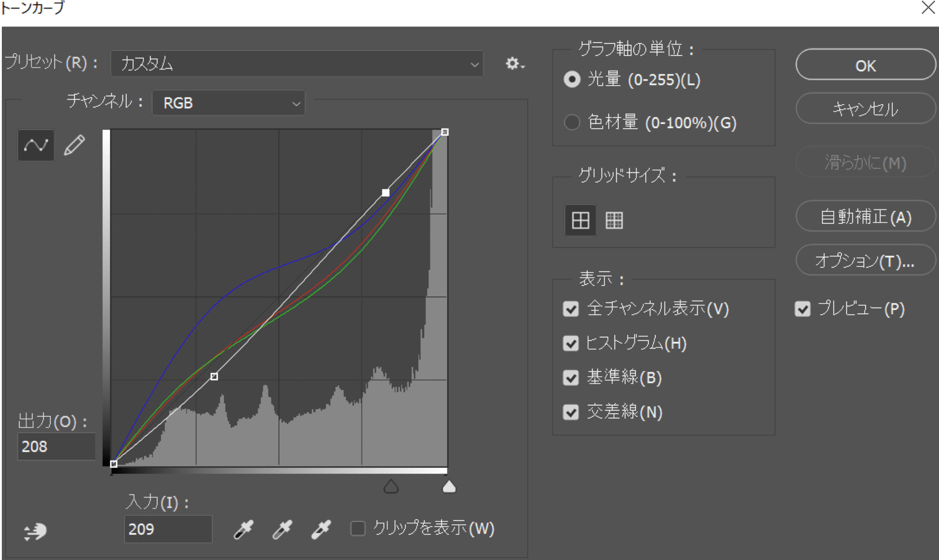This screenshot has width=939, height=560.
Task: Enable クリップを表示(W) checkbox
Action: point(358,528)
